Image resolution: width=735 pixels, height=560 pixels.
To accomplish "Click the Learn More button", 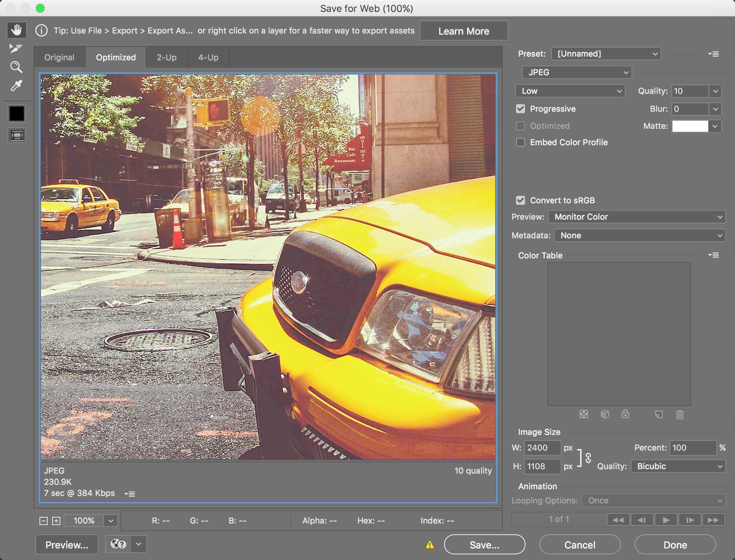I will 464,31.
